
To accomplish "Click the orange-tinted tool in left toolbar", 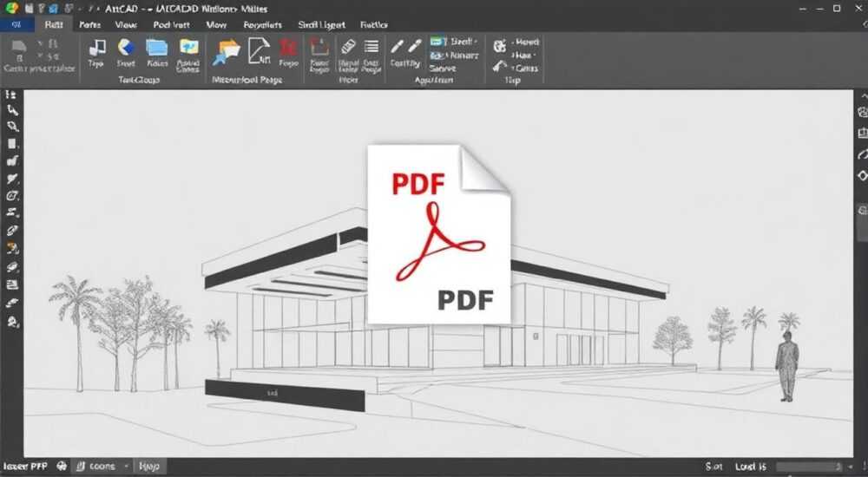I will 12,248.
